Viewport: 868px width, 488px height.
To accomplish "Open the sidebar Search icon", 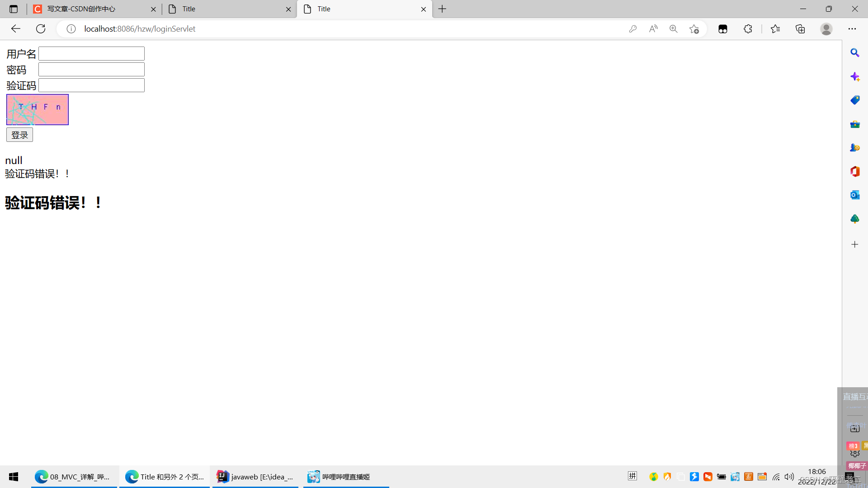I will pyautogui.click(x=854, y=53).
